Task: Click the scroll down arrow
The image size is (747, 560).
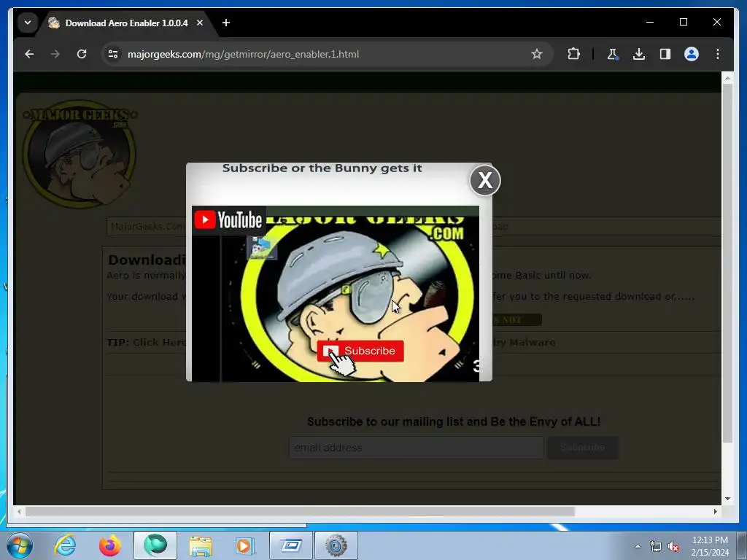Action: point(727,499)
